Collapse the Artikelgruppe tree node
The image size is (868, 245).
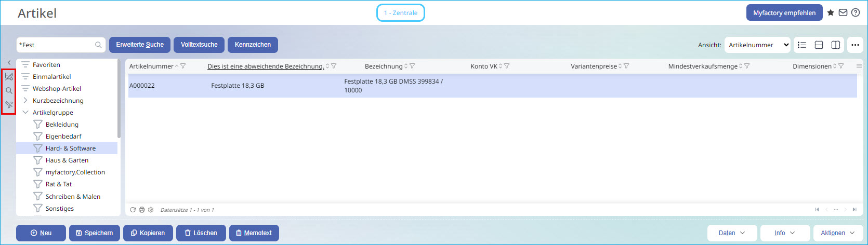click(x=25, y=113)
